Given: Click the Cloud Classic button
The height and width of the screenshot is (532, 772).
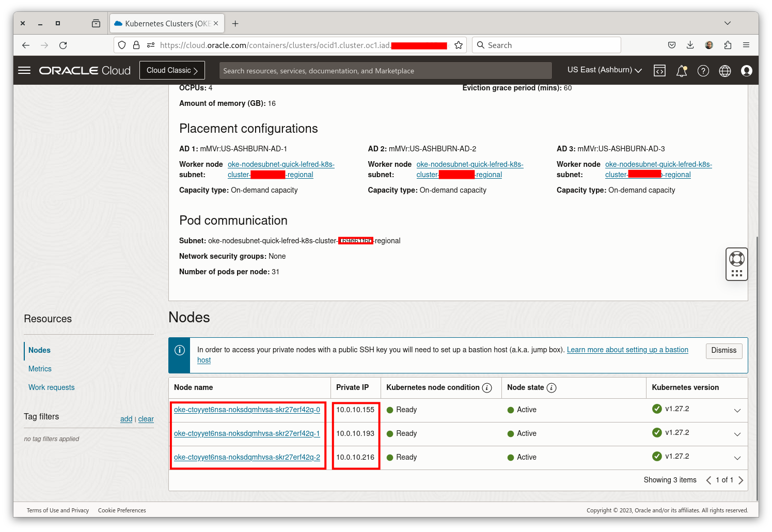Looking at the screenshot, I should coord(172,70).
